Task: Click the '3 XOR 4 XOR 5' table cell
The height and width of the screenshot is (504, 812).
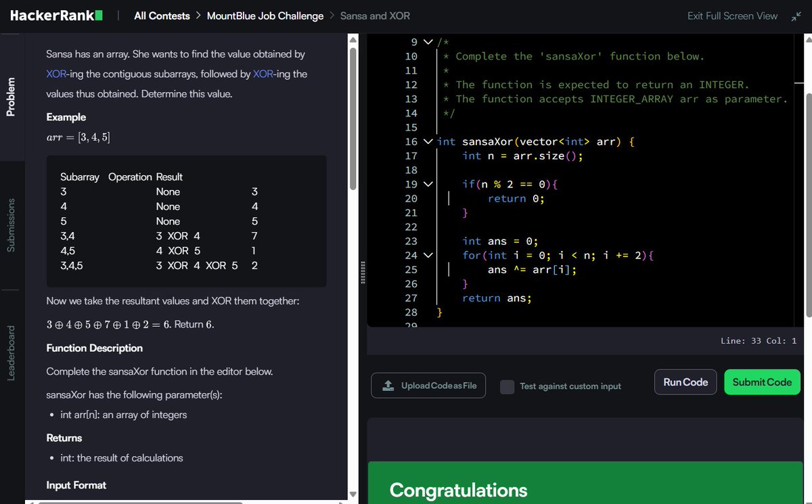Action: pos(197,265)
